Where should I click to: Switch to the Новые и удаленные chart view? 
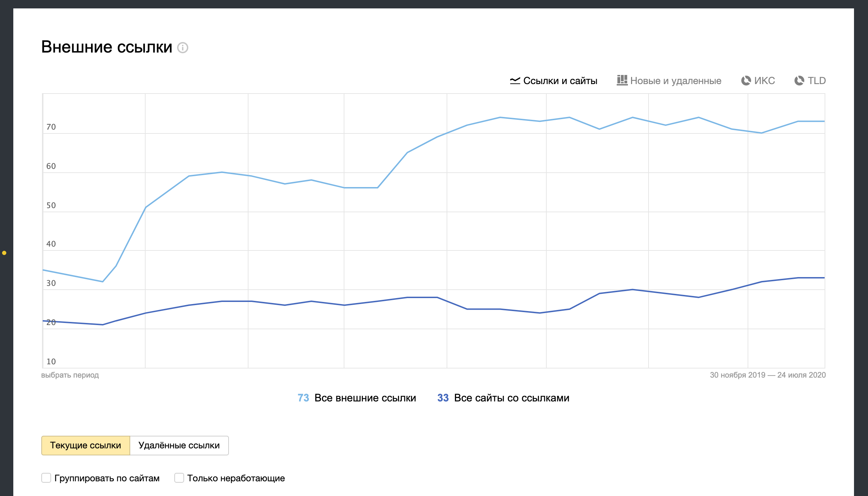pos(675,81)
